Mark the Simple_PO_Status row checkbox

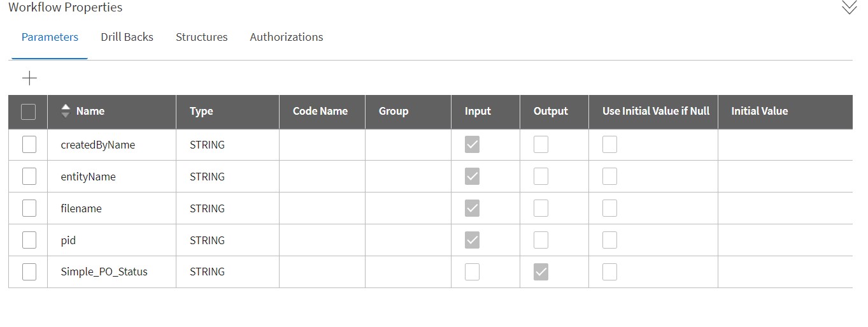[x=29, y=272]
